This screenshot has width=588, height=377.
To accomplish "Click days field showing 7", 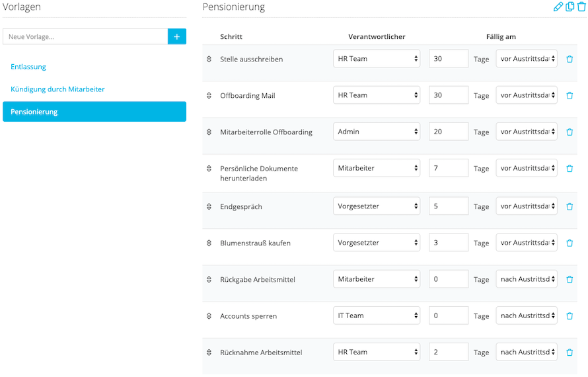I will pos(449,168).
